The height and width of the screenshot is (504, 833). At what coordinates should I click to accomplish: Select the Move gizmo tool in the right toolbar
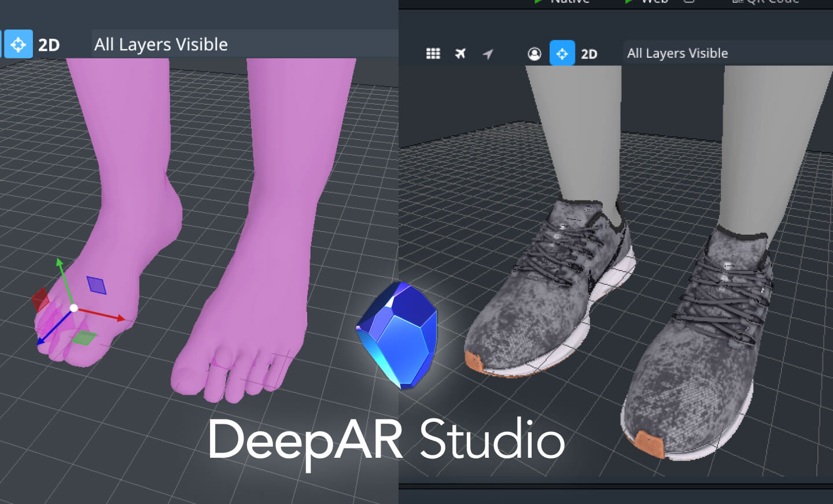tap(562, 53)
